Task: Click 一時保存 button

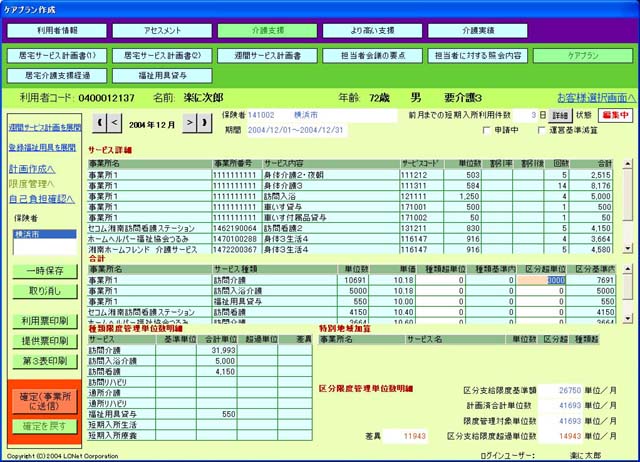Action: pyautogui.click(x=45, y=271)
